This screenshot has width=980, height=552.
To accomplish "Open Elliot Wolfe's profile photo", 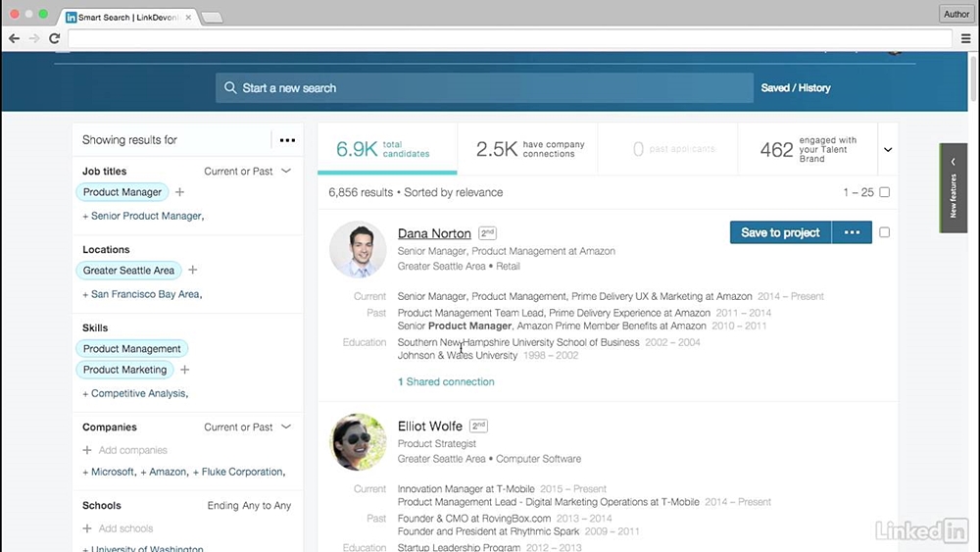I will tap(358, 441).
